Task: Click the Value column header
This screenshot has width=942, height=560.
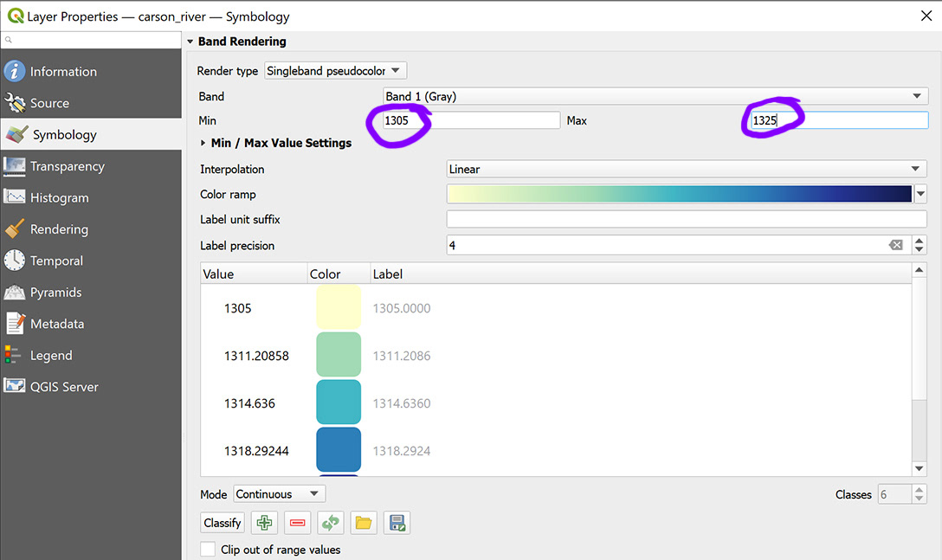Action: click(x=255, y=274)
